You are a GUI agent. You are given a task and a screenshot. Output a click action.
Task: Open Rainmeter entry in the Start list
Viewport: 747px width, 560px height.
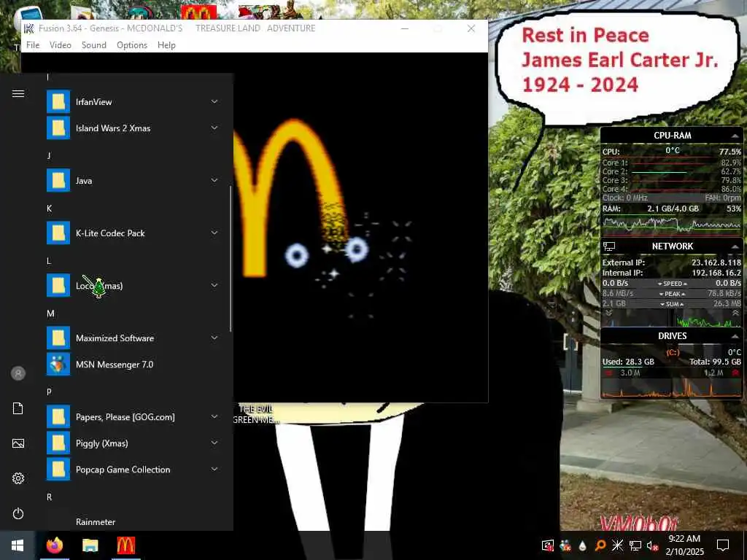pos(134,522)
